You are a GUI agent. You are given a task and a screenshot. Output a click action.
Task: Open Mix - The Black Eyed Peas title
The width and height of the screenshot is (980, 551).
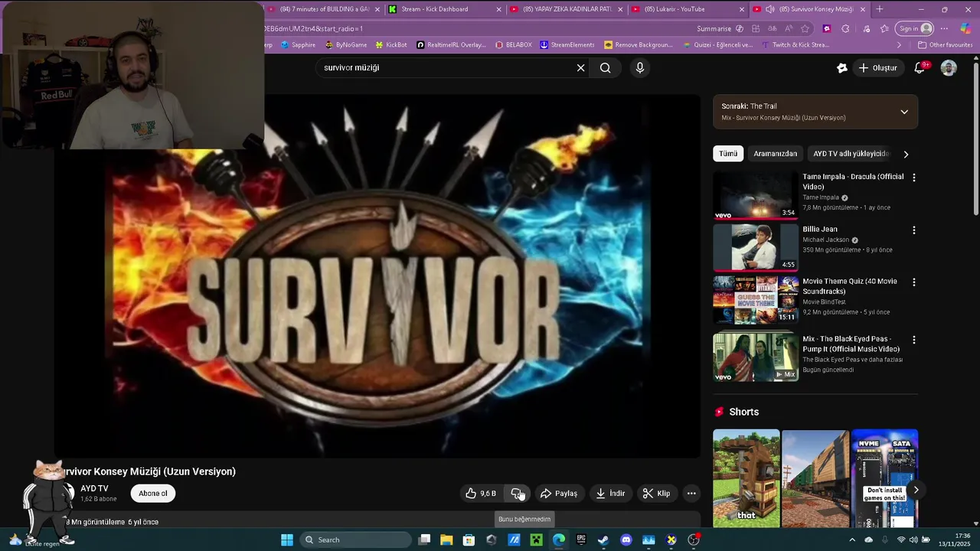851,344
